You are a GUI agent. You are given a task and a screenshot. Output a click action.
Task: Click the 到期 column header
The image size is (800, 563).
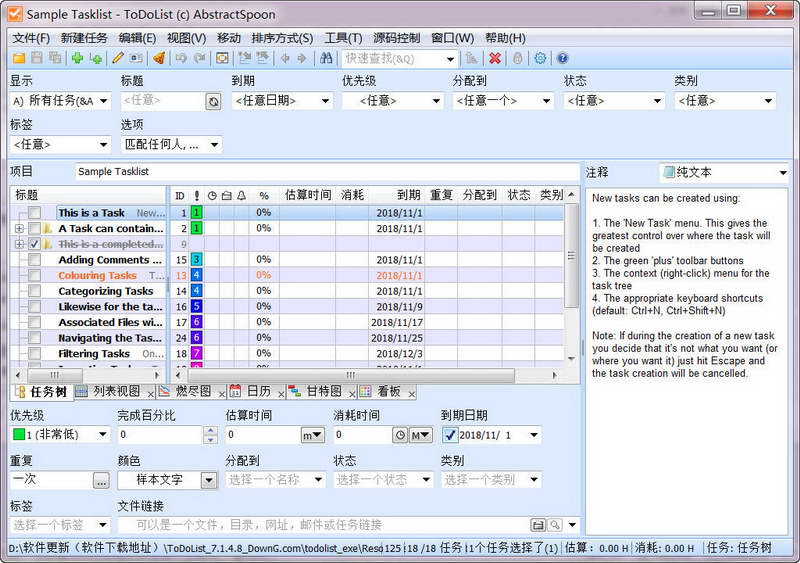point(396,195)
